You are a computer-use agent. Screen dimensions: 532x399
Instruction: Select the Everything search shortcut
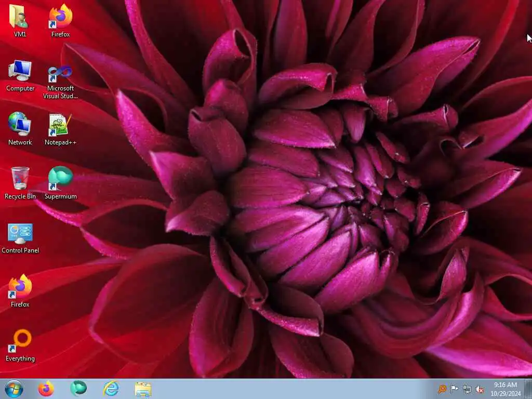click(20, 345)
